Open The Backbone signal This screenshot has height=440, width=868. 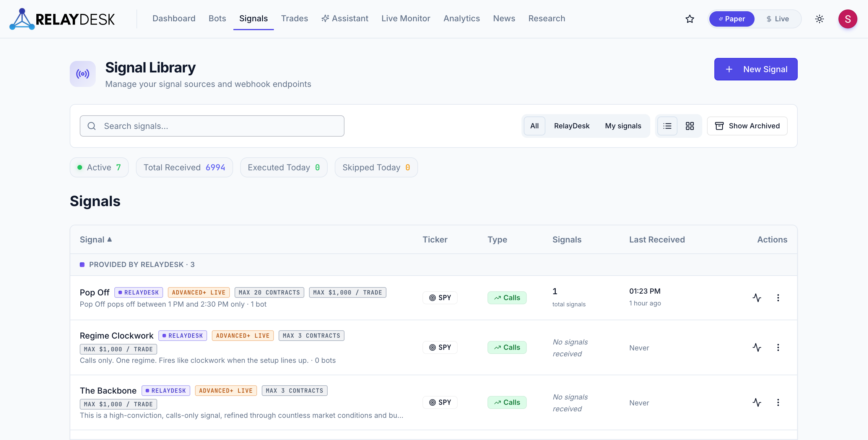(x=108, y=391)
